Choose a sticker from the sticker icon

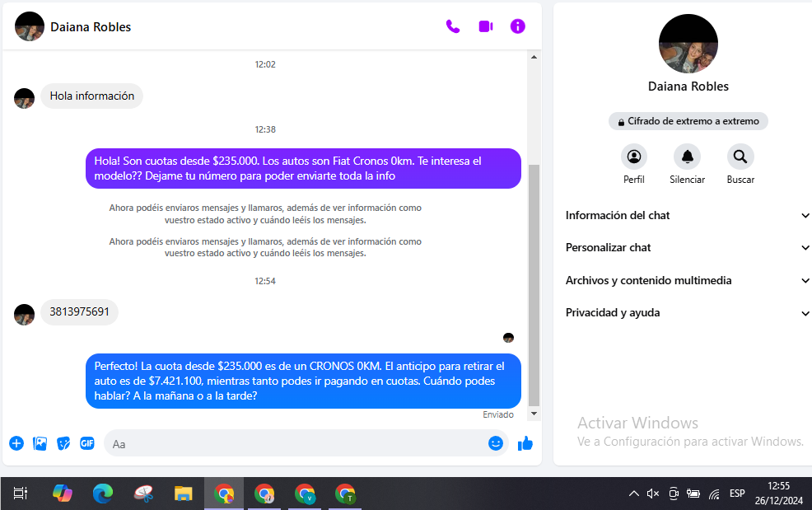(63, 443)
